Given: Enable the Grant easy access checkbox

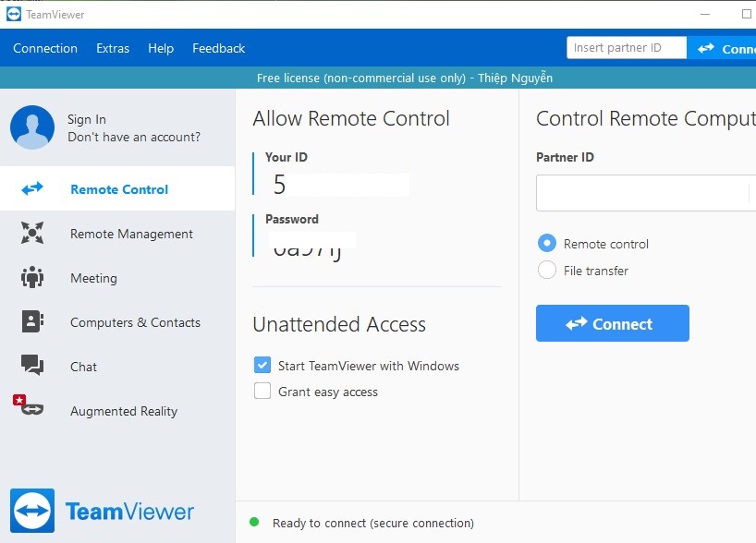Looking at the screenshot, I should (262, 392).
